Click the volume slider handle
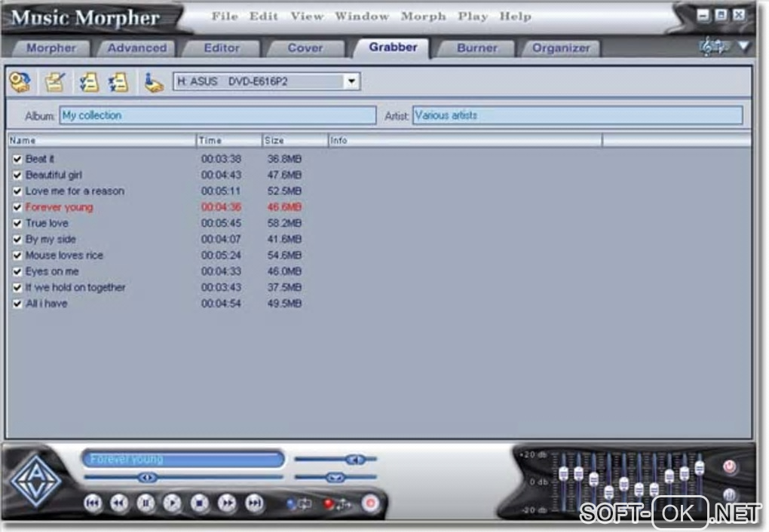This screenshot has width=769, height=532. [355, 460]
